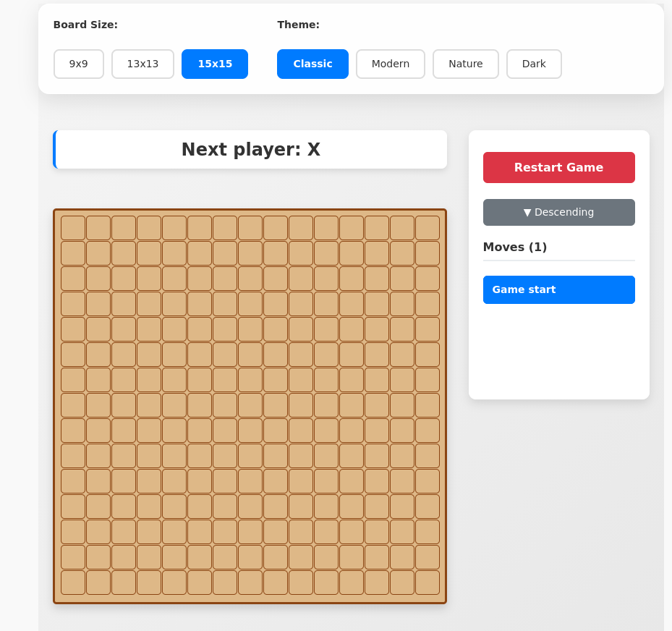Enable the Dark theme
Viewport: 672px width, 631px height.
534,64
